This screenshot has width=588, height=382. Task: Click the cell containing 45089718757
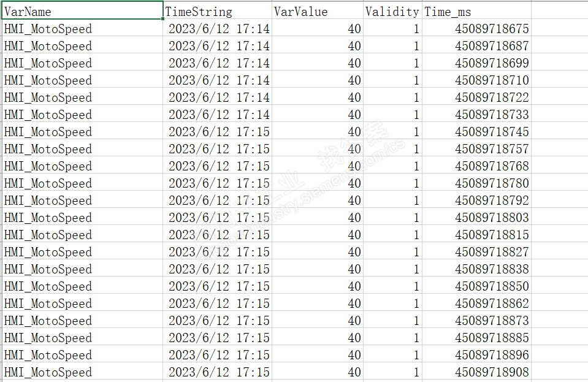[476, 148]
